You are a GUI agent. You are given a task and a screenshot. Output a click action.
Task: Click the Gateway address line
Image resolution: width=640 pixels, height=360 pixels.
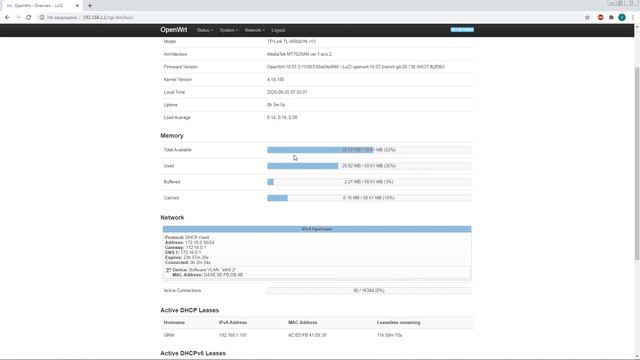click(185, 247)
